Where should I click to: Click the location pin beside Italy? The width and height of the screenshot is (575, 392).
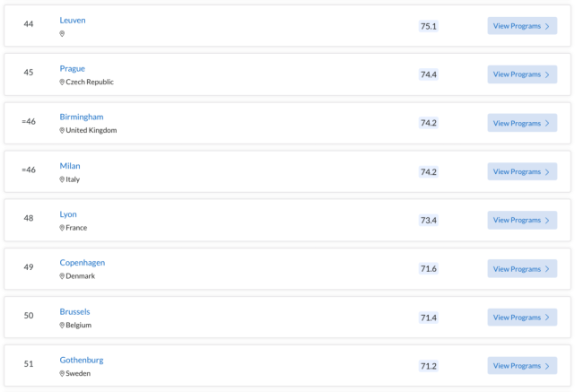(62, 179)
